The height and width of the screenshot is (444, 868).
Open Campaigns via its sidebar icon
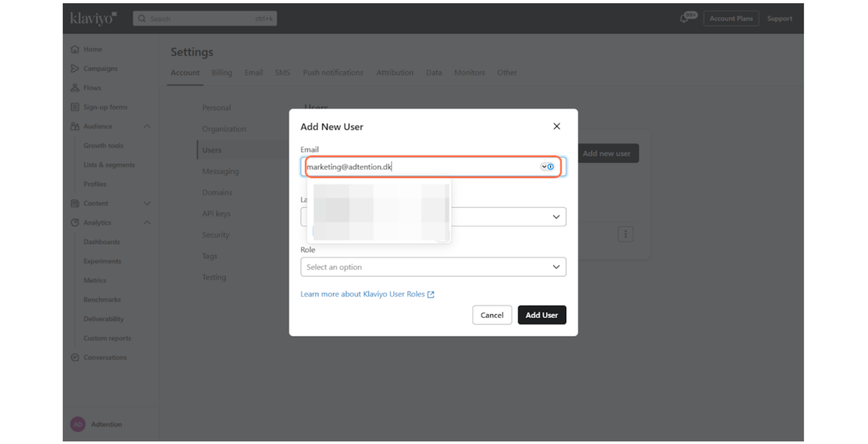[x=75, y=69]
